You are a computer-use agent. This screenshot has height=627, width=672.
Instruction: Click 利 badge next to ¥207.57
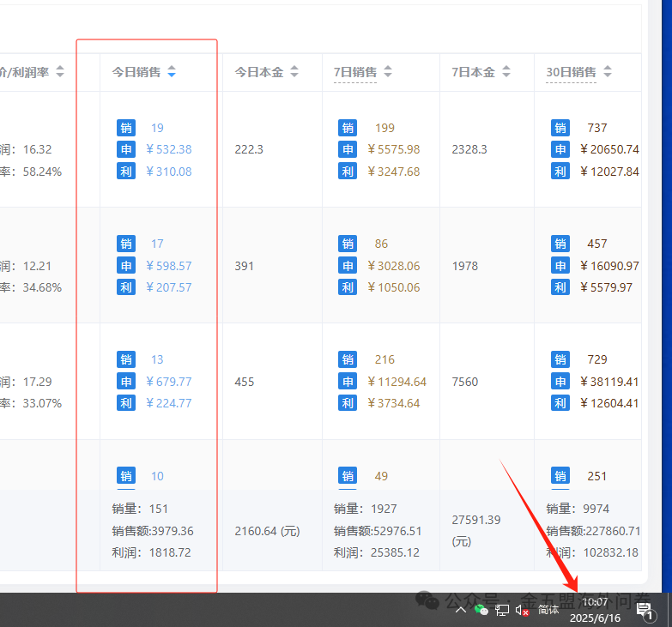click(126, 287)
